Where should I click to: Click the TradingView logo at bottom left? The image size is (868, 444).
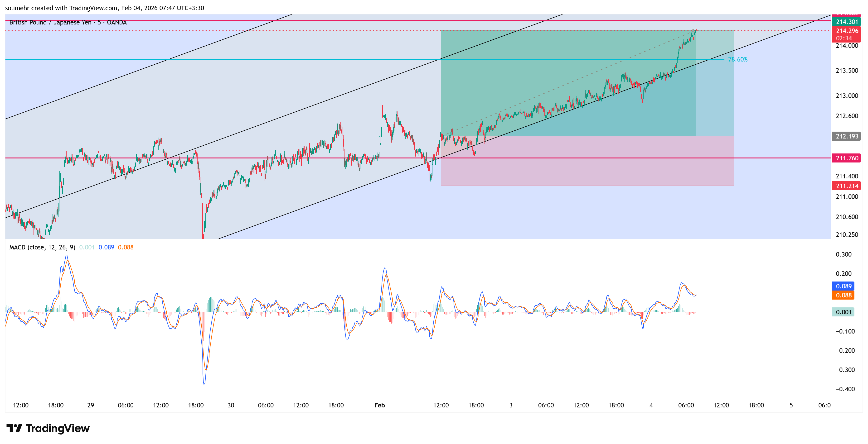pos(48,428)
